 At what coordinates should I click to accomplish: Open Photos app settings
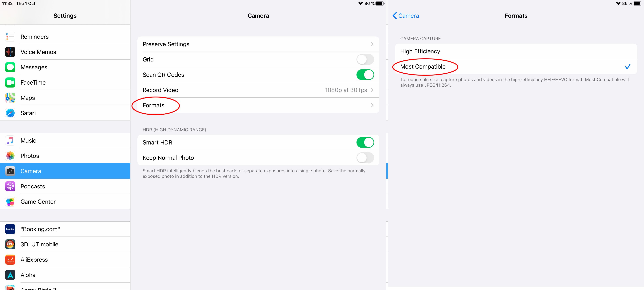point(30,155)
